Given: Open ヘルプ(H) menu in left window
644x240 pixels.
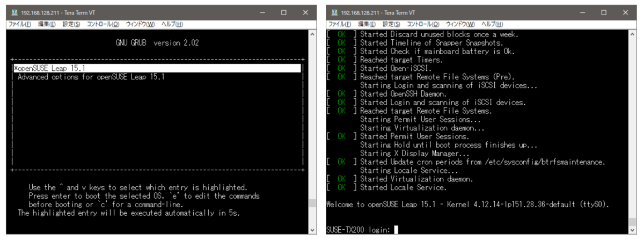Looking at the screenshot, I should pos(172,24).
